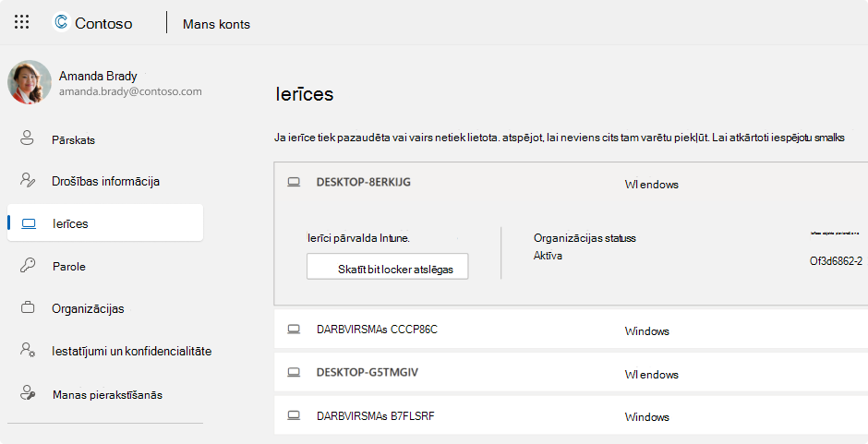
Task: Open Manas pierakstīšanās
Action: coord(105,394)
